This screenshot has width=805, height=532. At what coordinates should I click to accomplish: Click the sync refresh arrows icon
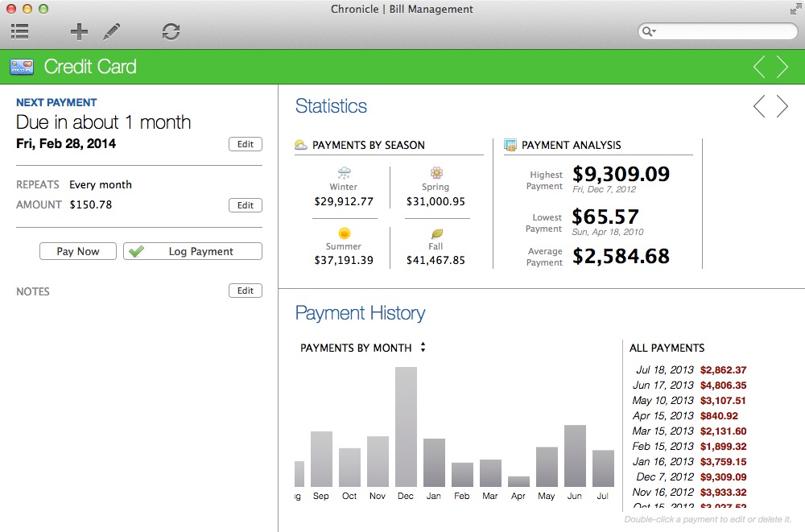(171, 31)
